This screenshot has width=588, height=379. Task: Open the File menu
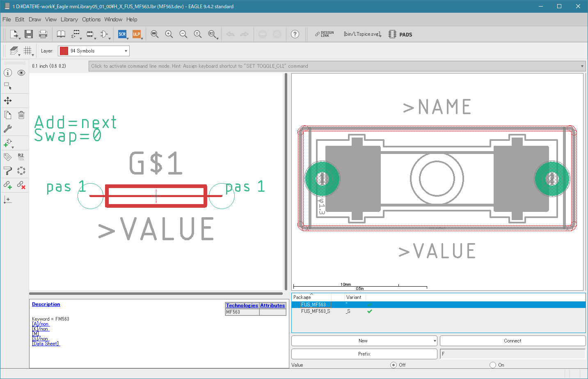pos(7,19)
